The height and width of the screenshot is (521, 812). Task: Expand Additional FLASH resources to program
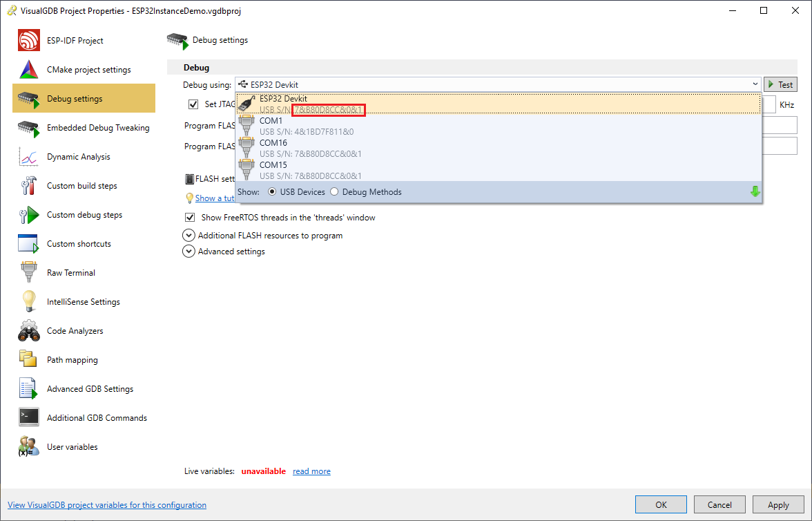(x=189, y=236)
